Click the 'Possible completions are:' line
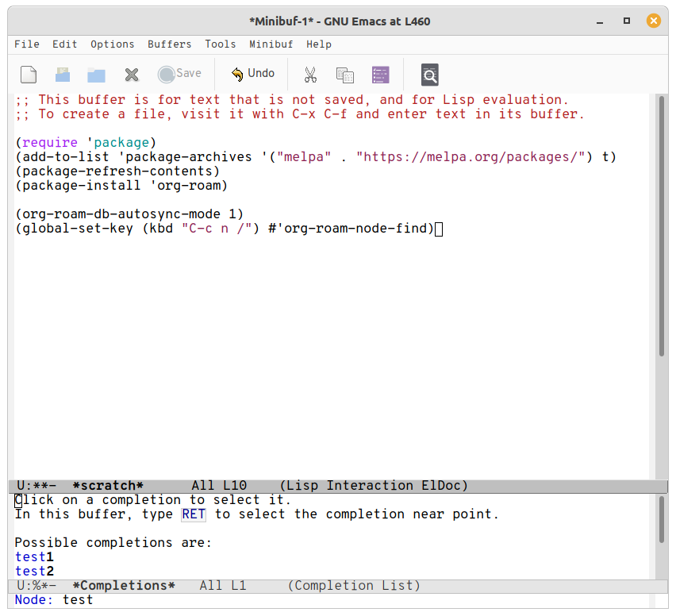Screen dimensions: 676x616 [x=113, y=543]
